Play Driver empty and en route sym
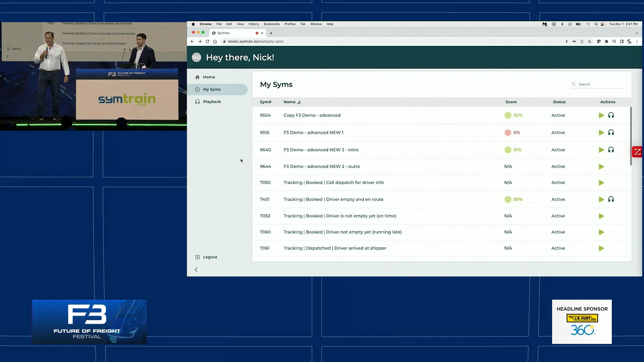Screen dimensions: 644x362 pyautogui.click(x=601, y=199)
